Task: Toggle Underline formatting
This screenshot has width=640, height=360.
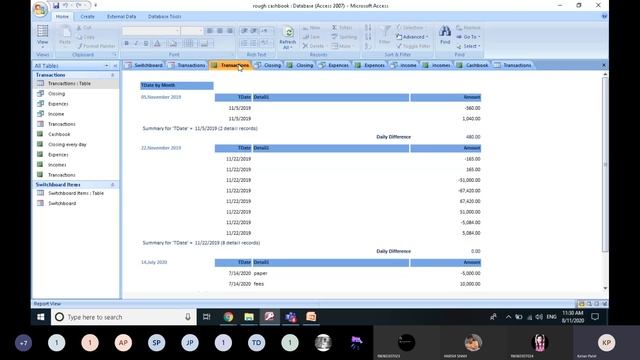Action: point(146,44)
